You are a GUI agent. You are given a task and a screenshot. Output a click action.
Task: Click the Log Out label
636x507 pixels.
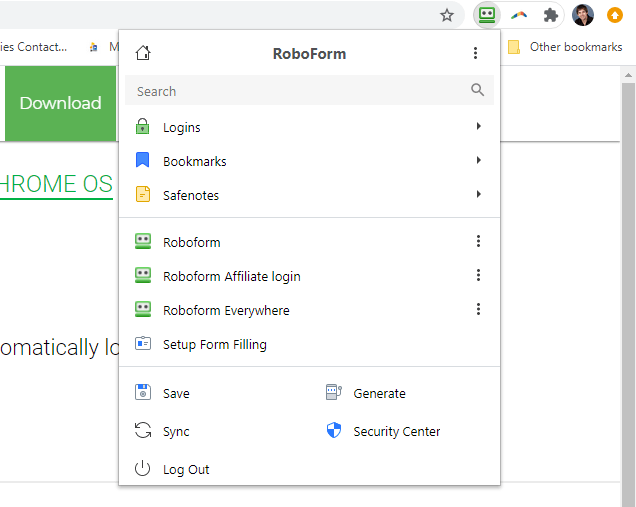[186, 470]
